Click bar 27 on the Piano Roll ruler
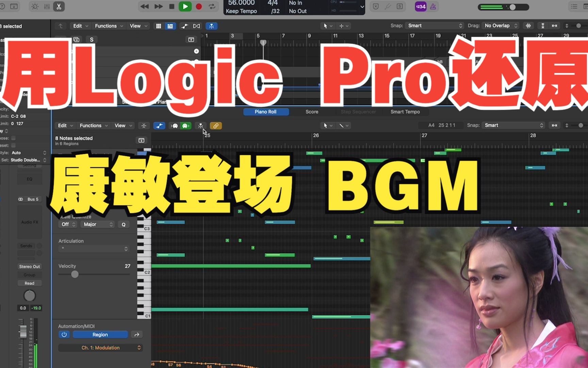 click(424, 135)
